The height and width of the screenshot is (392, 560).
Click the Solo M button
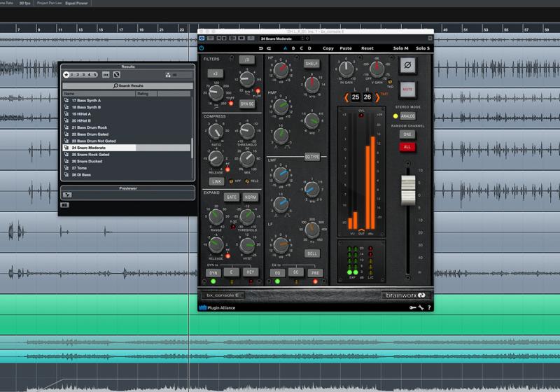pyautogui.click(x=400, y=48)
